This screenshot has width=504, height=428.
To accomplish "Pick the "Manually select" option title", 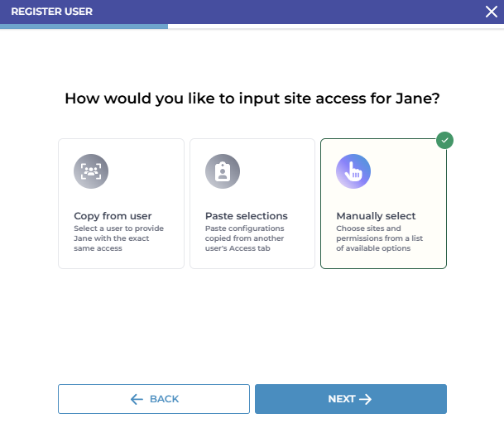I will pyautogui.click(x=376, y=216).
